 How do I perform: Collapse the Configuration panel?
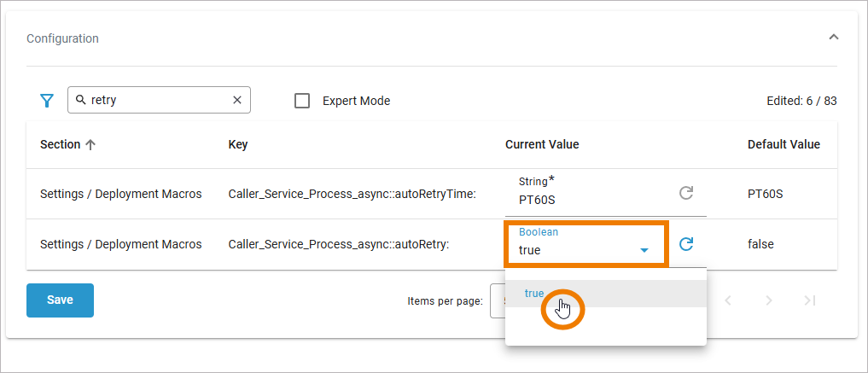[834, 38]
